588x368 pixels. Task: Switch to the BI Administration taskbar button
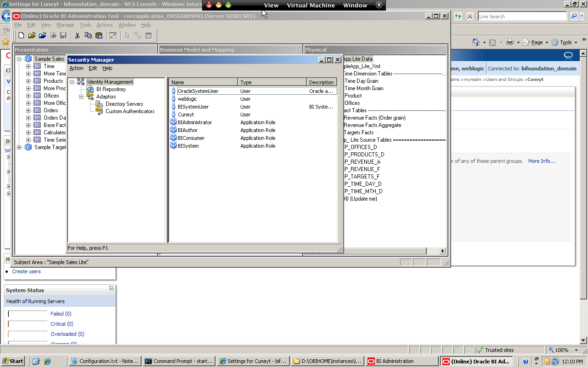[x=401, y=361]
